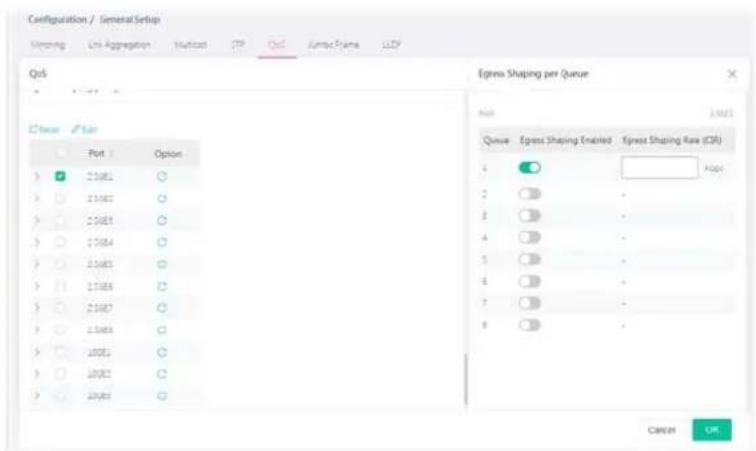
Task: Click the reset icon for port 2.5GE1
Action: coord(162,177)
